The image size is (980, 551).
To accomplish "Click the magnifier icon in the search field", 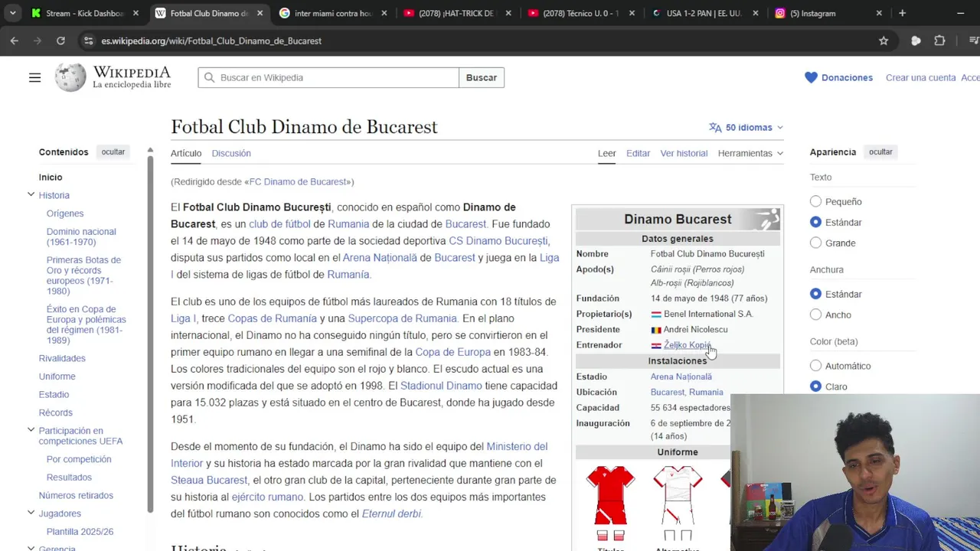I will pos(209,77).
